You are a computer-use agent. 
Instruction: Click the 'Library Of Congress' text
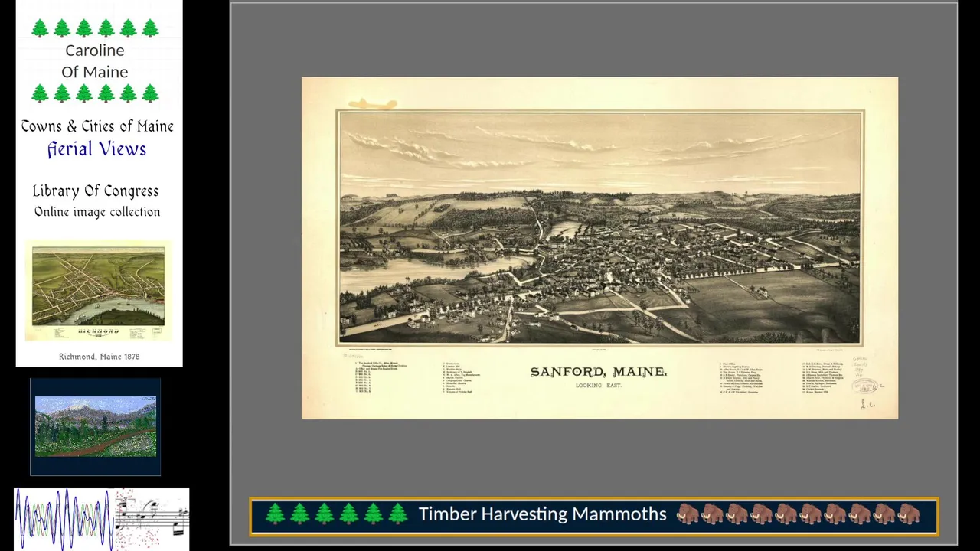[96, 191]
